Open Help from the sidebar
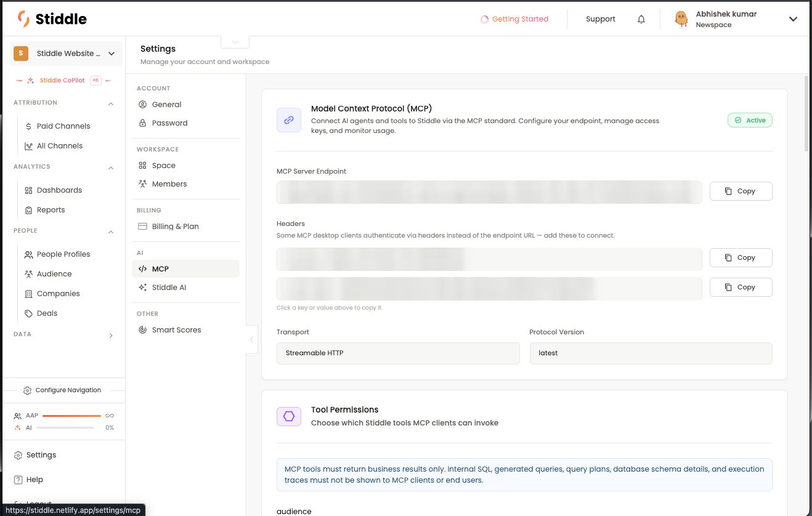 (28, 480)
